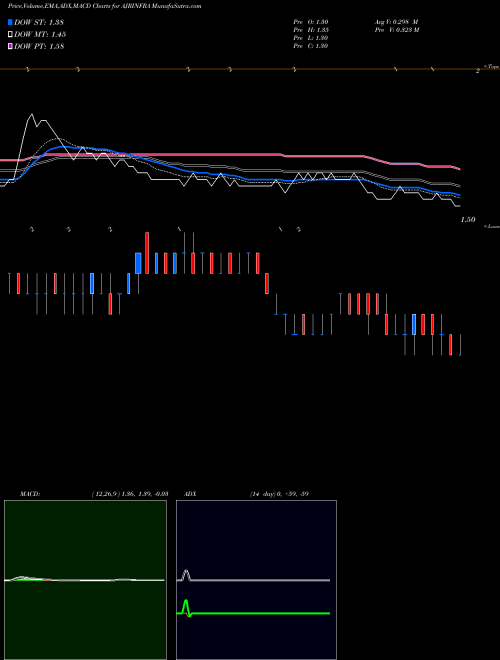Image resolution: width=500 pixels, height=660 pixels.
Task: Click the large blue candle before the peak
Action: click(x=138, y=263)
